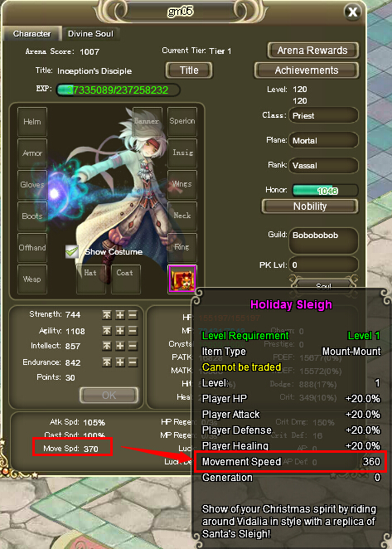The height and width of the screenshot is (549, 392).
Task: Increase Strength with the plus button
Action: tap(119, 315)
